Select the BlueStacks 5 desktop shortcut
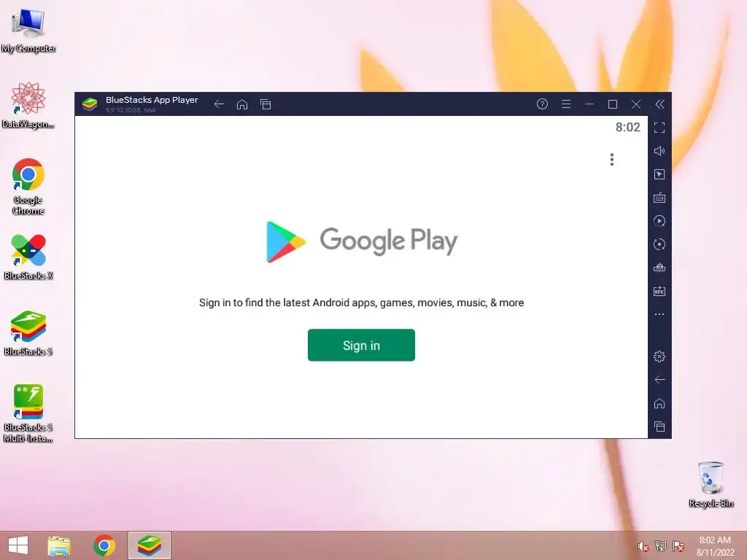 coord(28,333)
